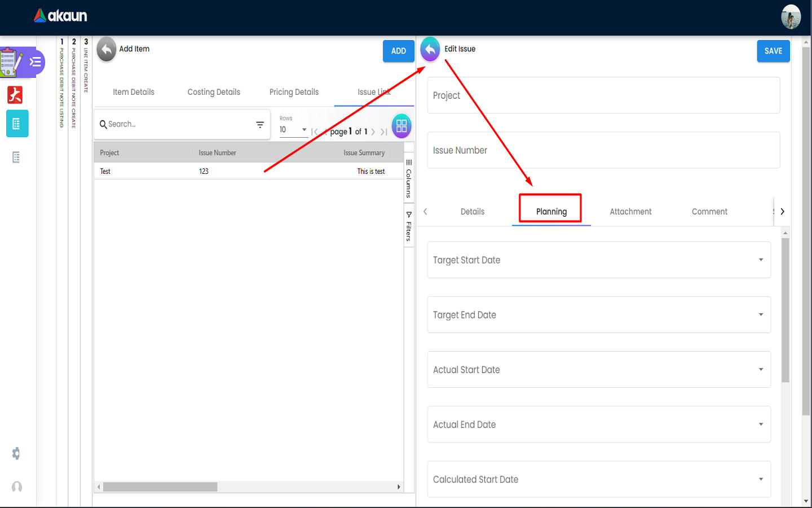Screen dimensions: 812x508
Task: Click into the Issue Number field
Action: (603, 150)
